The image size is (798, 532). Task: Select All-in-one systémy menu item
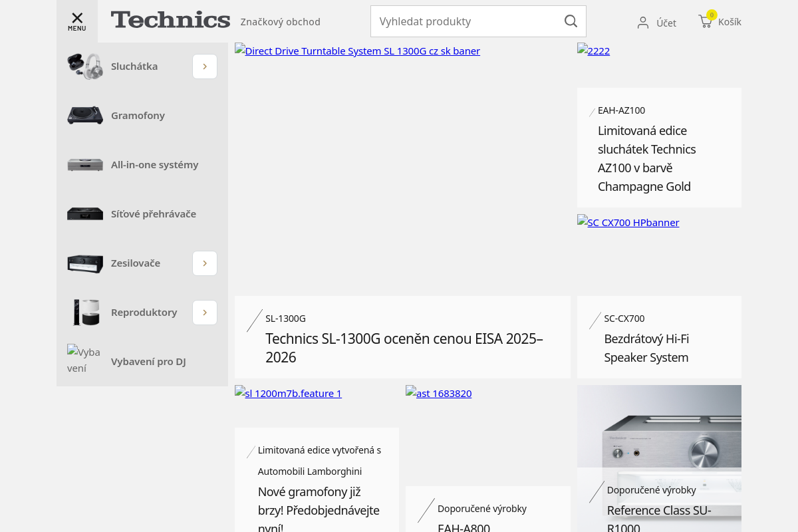click(x=155, y=165)
